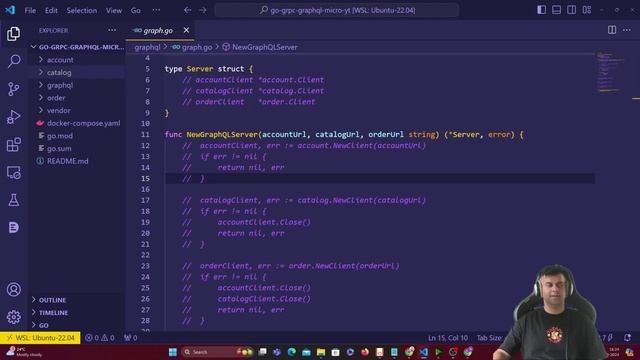Viewport: 640px width, 360px height.
Task: Click the 'type Server struct {' line
Action: point(209,69)
